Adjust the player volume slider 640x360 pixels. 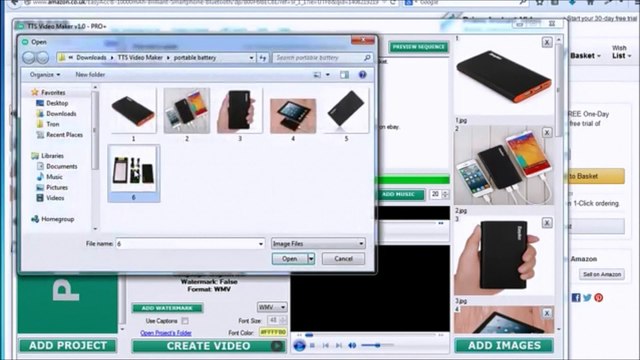coord(377,346)
